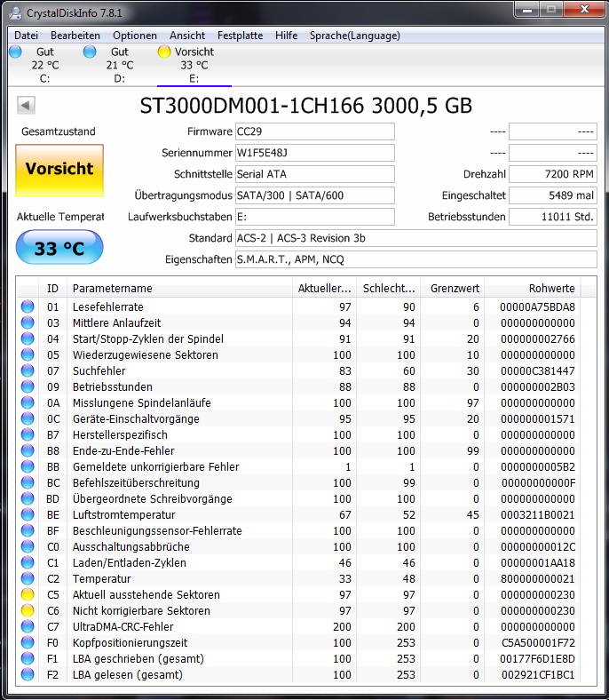Viewport: 609px width, 700px height.
Task: Click the Laufwerksbuchstaben field E:
Action: click(x=315, y=217)
